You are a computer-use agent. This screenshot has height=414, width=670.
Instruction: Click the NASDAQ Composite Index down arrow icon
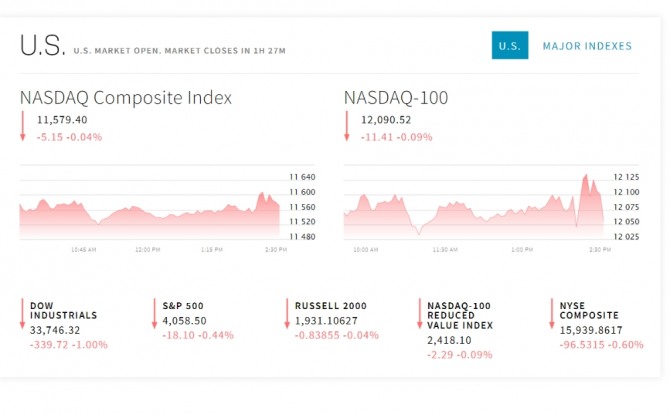coord(22,127)
